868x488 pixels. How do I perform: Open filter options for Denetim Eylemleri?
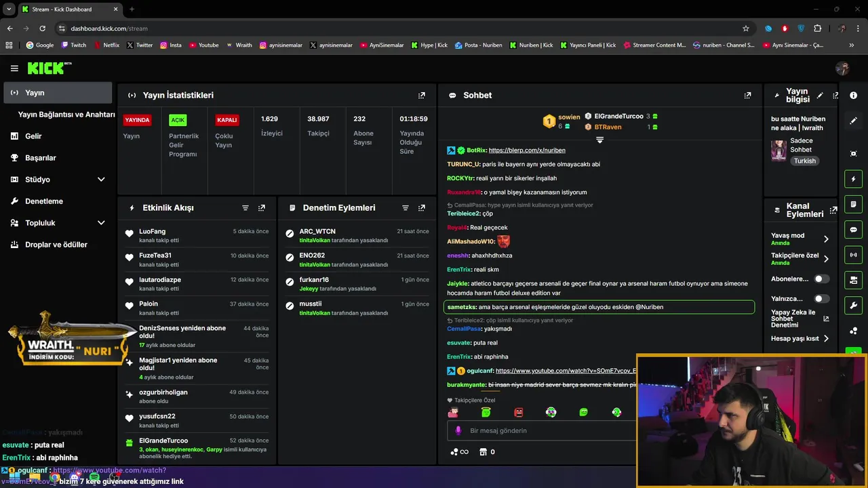pyautogui.click(x=406, y=208)
